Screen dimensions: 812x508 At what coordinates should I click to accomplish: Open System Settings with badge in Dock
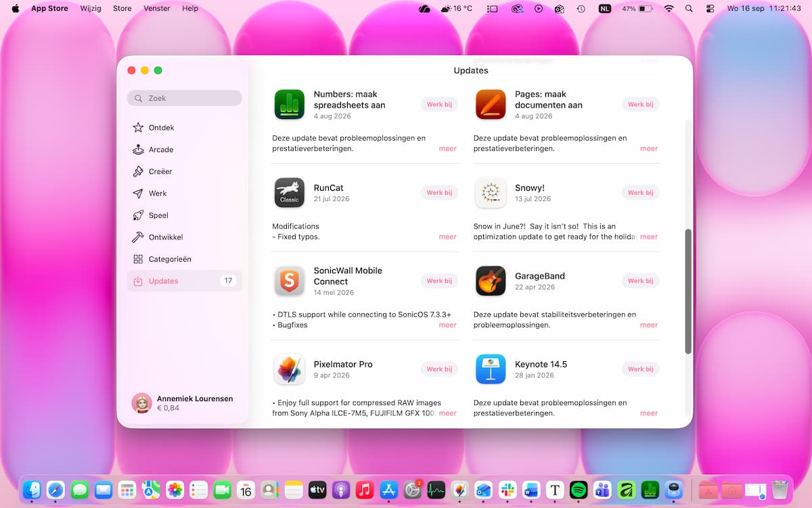click(x=413, y=490)
